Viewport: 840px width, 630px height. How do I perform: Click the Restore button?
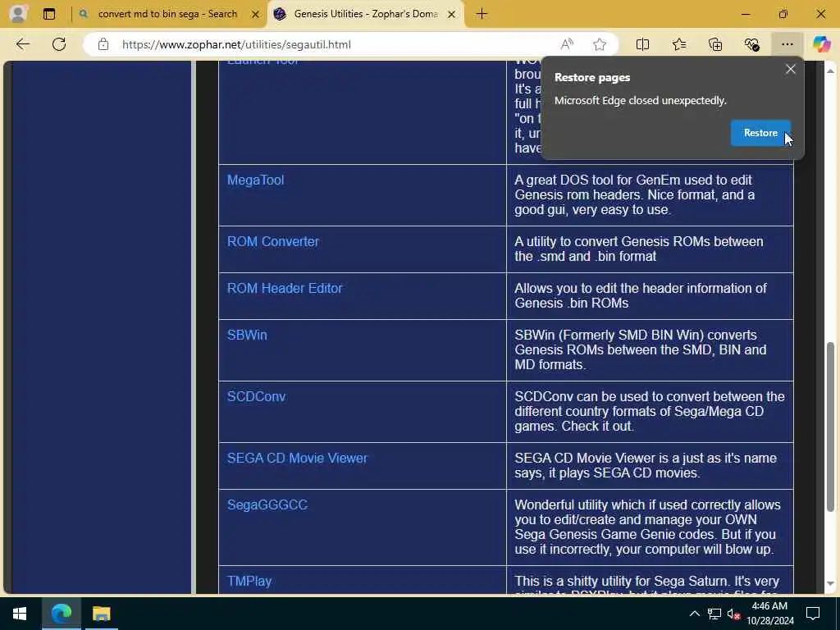(x=760, y=133)
